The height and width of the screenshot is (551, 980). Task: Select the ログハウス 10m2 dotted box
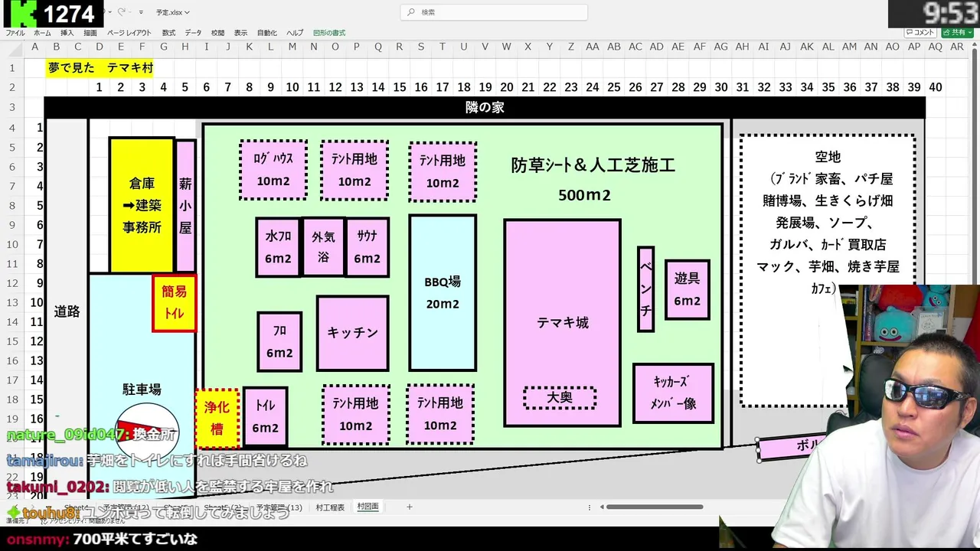(x=273, y=170)
